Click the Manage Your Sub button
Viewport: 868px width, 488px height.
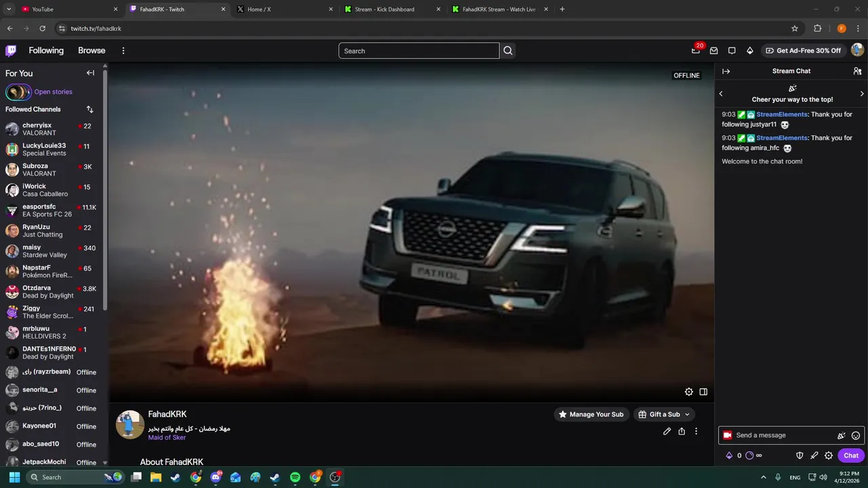click(x=591, y=414)
